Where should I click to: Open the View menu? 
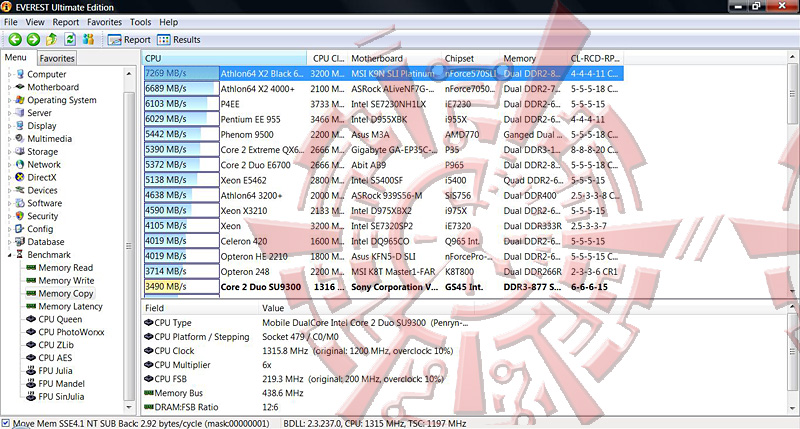point(35,22)
